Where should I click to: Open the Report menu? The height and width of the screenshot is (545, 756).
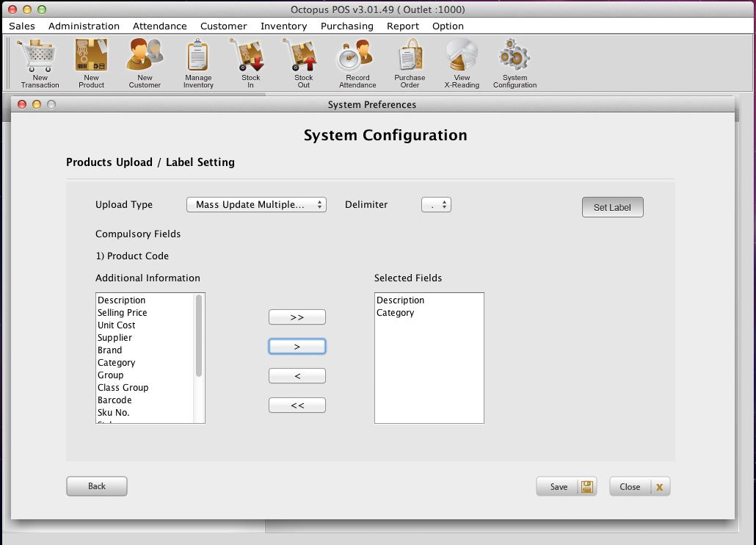[x=403, y=26]
